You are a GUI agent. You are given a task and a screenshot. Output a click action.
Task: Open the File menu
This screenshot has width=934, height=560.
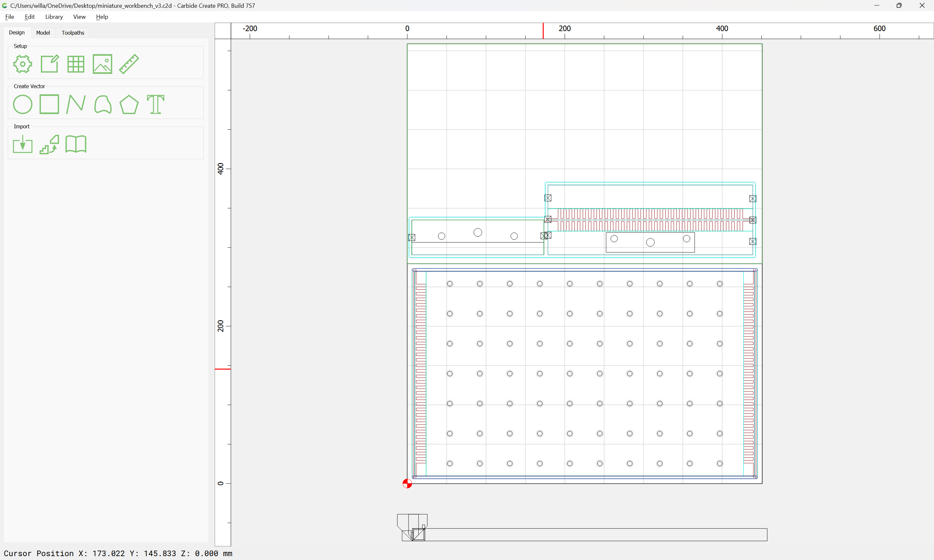[10, 17]
